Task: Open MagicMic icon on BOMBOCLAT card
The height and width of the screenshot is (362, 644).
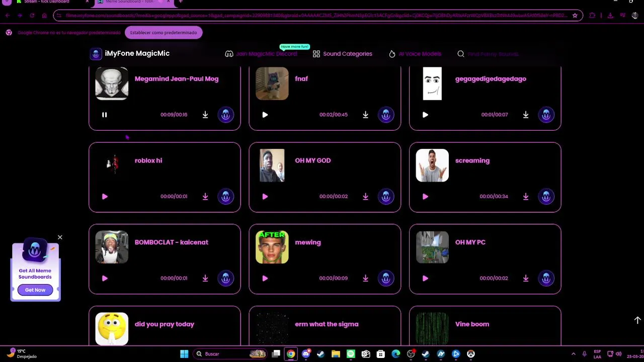Action: (225, 278)
